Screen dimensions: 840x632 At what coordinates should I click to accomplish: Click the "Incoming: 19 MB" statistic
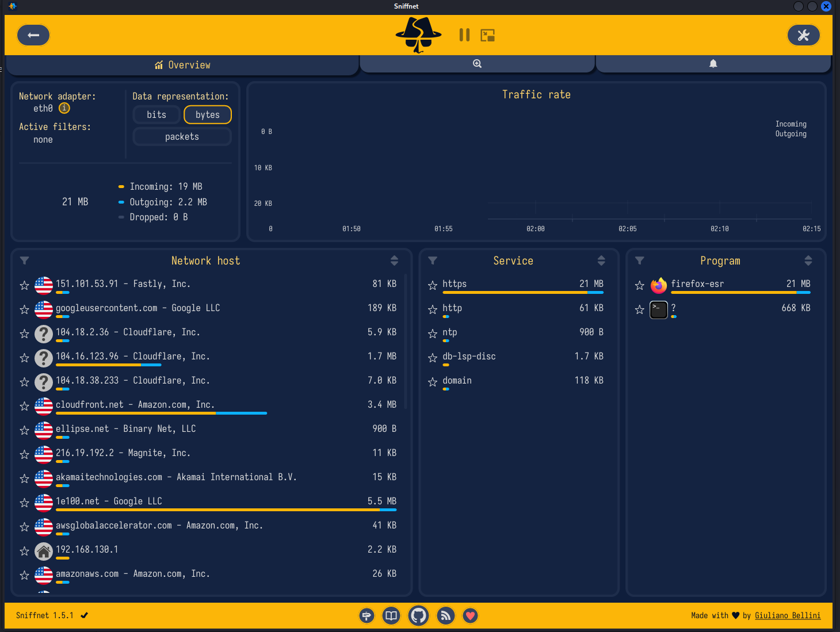click(166, 187)
